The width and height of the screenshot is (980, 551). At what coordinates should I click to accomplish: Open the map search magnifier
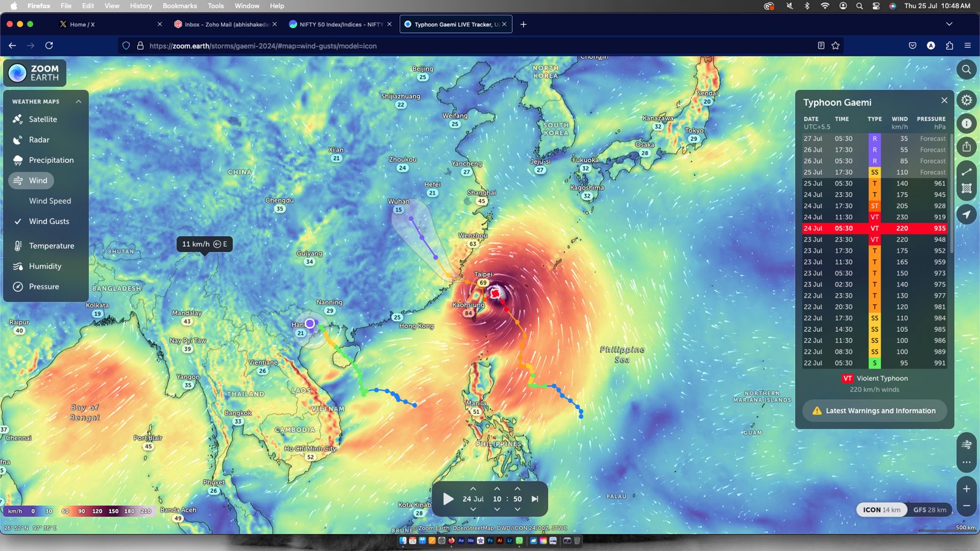pos(966,69)
